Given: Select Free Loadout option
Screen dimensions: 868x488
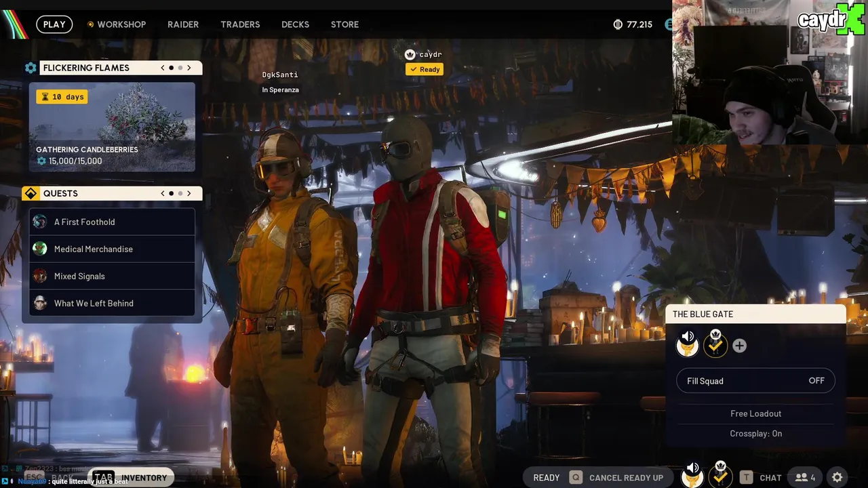Looking at the screenshot, I should (x=756, y=413).
